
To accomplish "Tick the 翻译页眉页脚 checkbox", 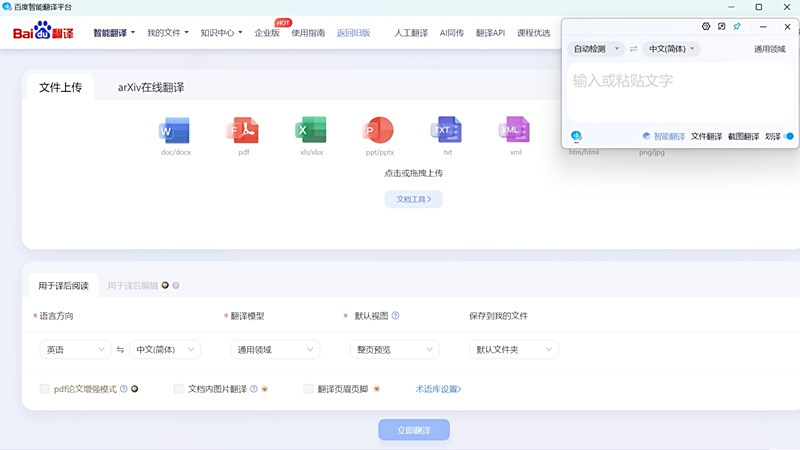I will pyautogui.click(x=308, y=389).
